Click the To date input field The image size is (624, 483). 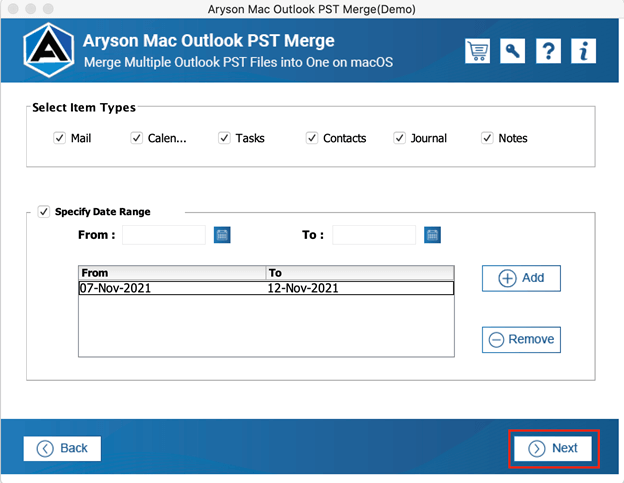[374, 235]
